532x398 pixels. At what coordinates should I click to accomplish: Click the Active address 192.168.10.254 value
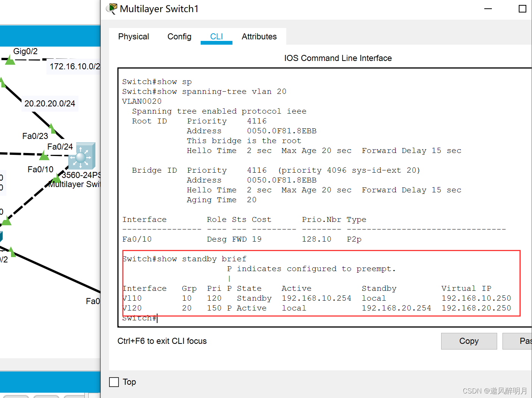coord(317,298)
